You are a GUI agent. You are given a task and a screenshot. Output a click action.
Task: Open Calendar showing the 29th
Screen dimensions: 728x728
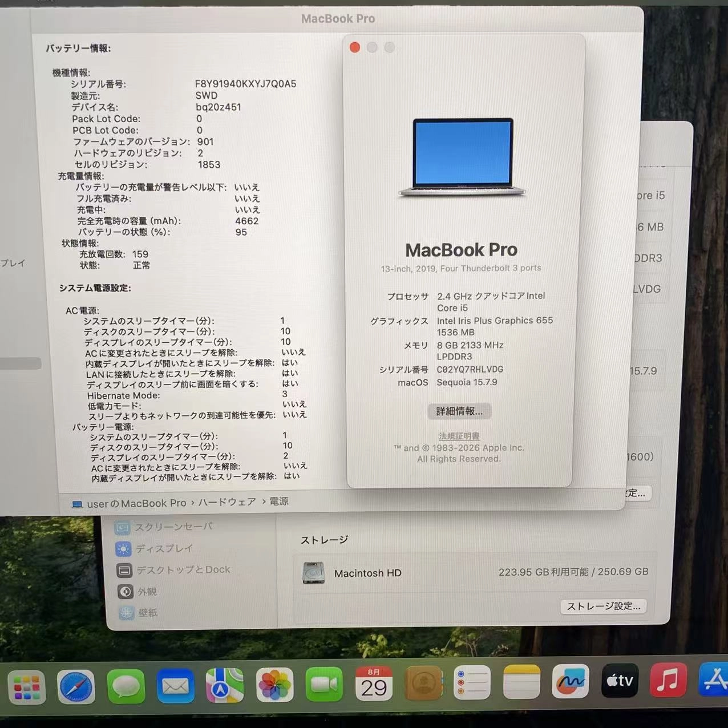[x=374, y=683]
